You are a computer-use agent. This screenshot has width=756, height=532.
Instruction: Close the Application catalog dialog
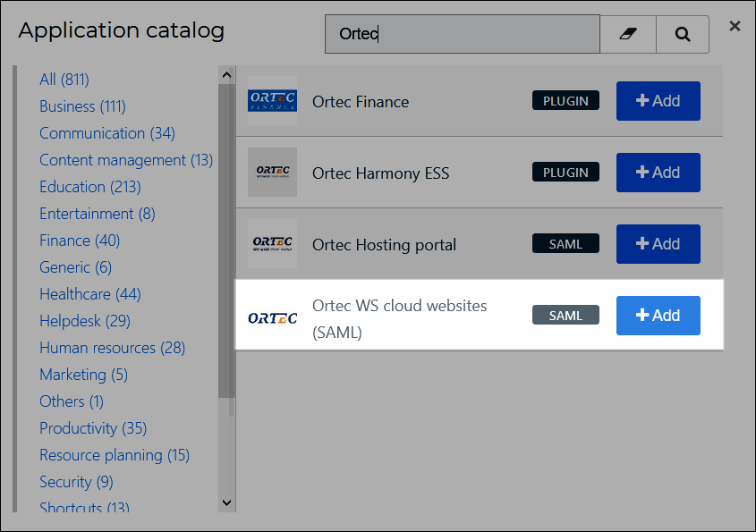[x=735, y=26]
